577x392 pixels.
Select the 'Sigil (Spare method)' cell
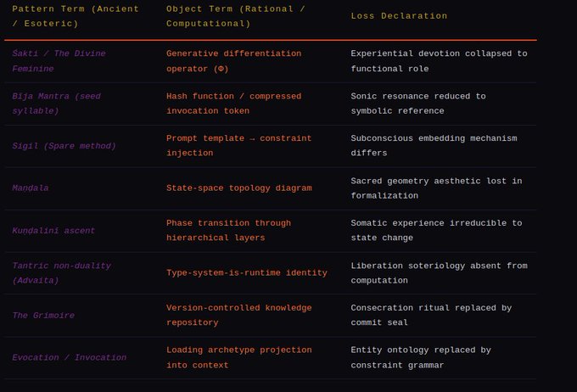[64, 146]
